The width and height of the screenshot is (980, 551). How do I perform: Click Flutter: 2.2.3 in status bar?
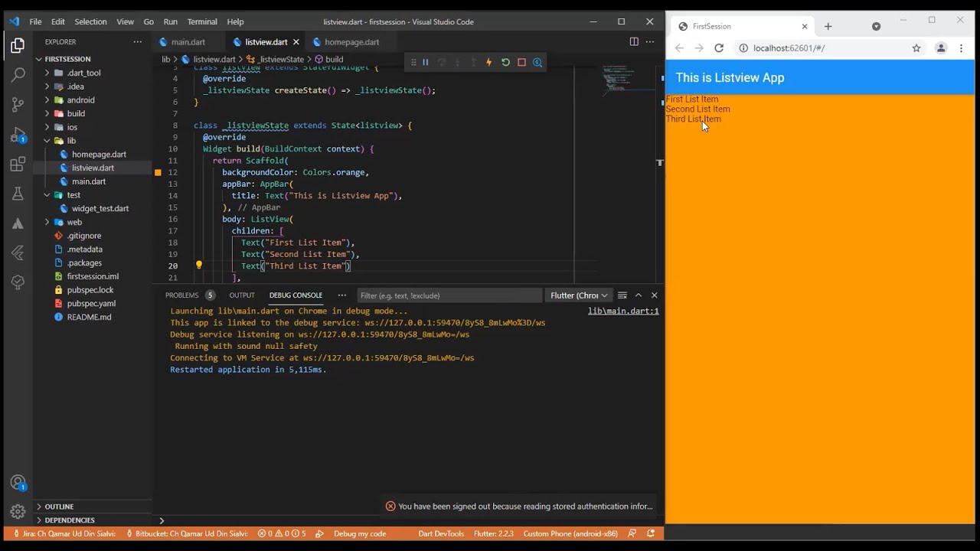(494, 533)
